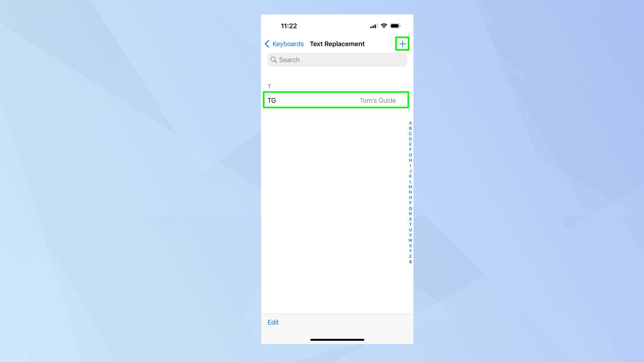
Task: Tap Keyboards back navigation link
Action: click(x=283, y=43)
